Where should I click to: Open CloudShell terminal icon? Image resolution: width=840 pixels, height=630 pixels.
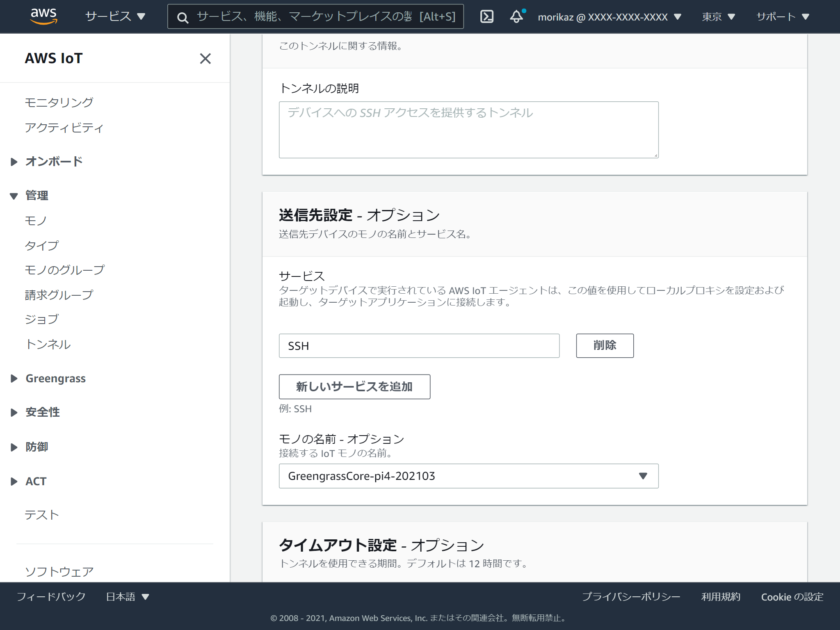point(486,16)
